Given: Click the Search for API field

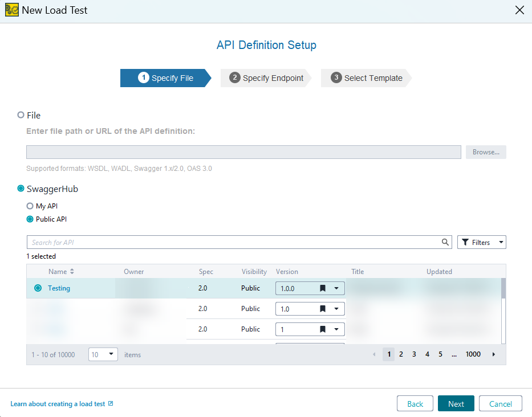Looking at the screenshot, I should point(234,242).
